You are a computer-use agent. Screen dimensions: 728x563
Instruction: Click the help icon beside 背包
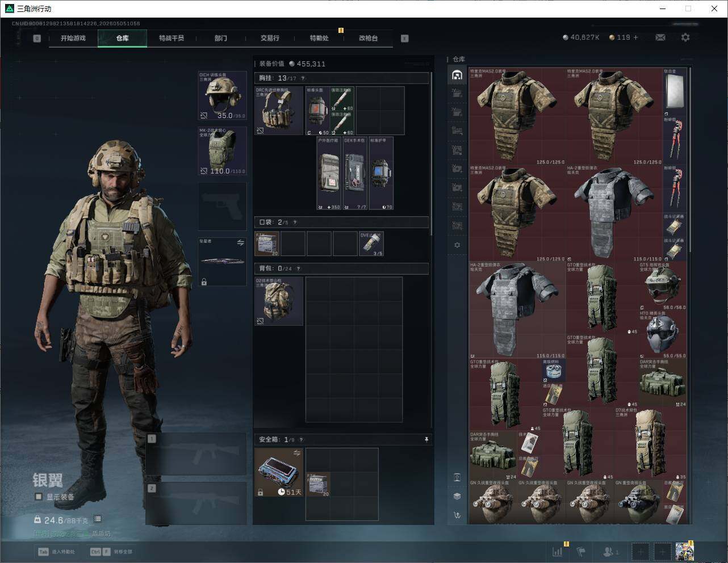tap(298, 268)
